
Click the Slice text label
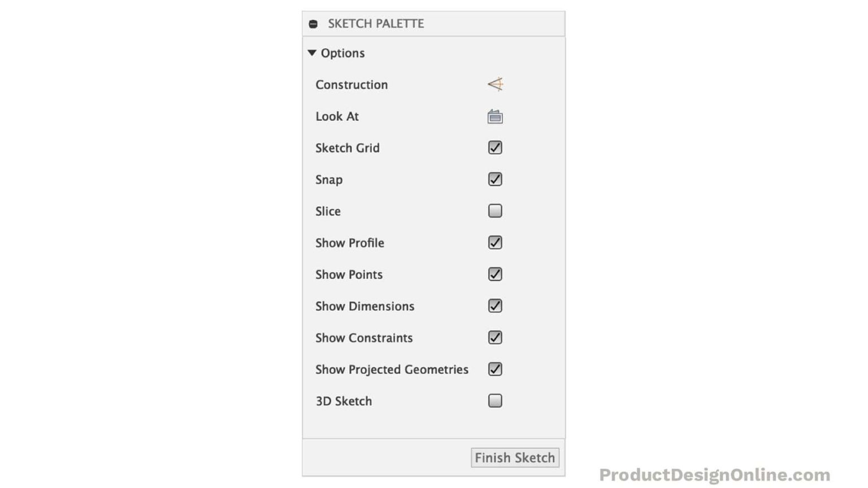point(328,211)
